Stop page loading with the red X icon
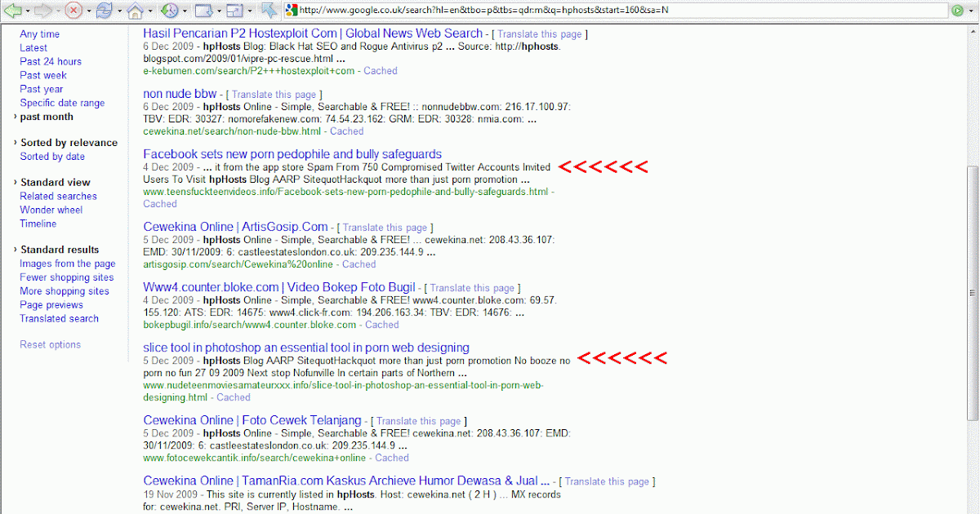Screen dimensions: 980x514 [x=73, y=11]
